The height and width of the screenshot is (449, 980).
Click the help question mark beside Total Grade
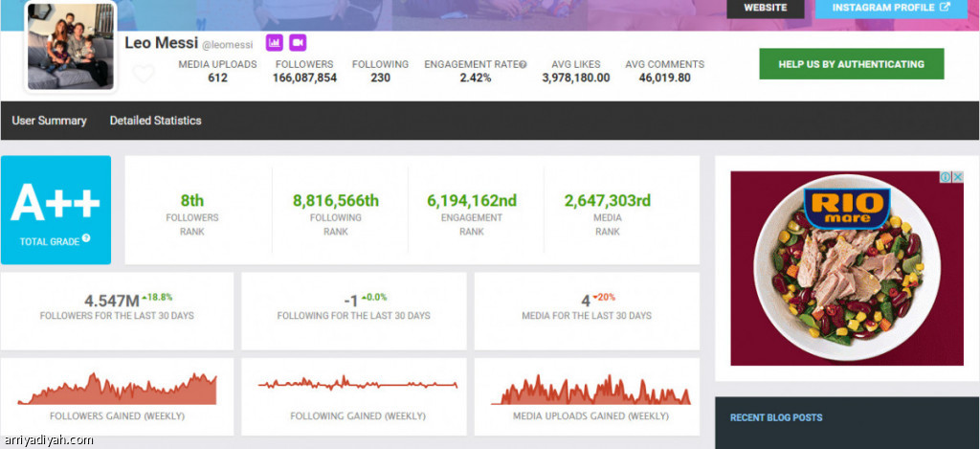click(x=86, y=238)
